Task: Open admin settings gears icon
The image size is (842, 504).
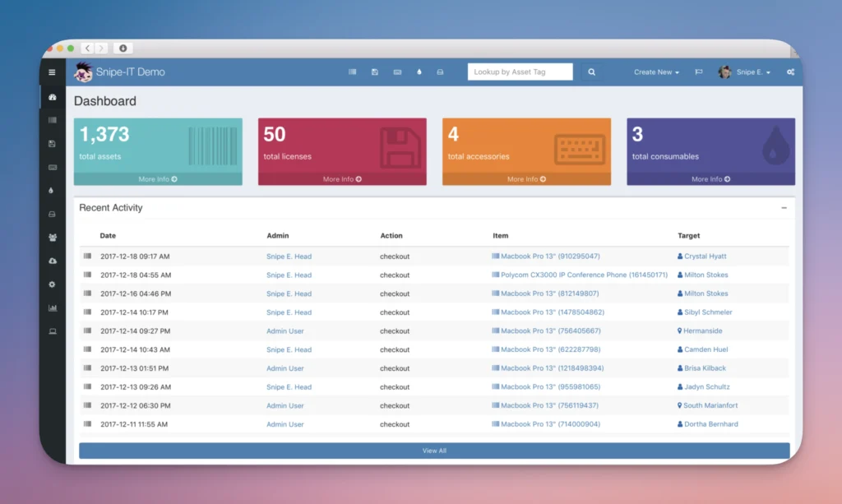Action: (790, 72)
